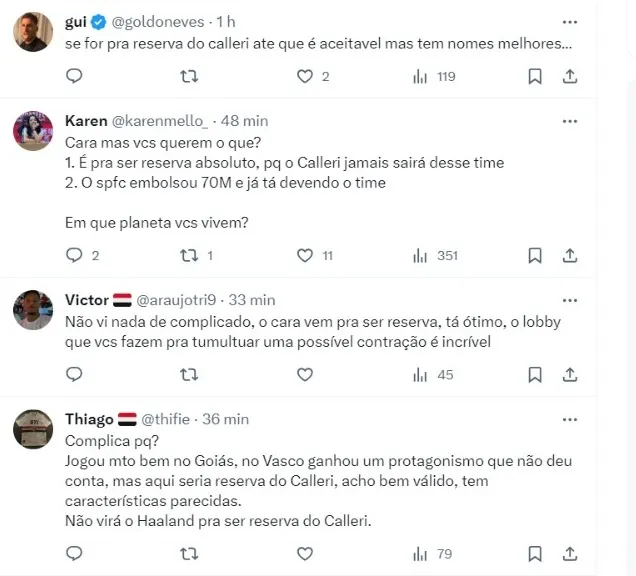Open more options on Victor's tweet
Image resolution: width=636 pixels, height=576 pixels.
pyautogui.click(x=569, y=299)
